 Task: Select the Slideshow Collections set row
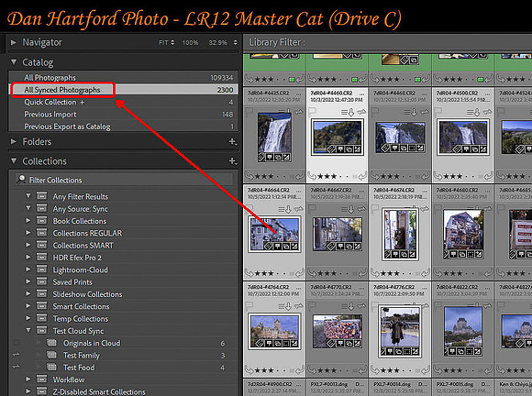(x=123, y=294)
